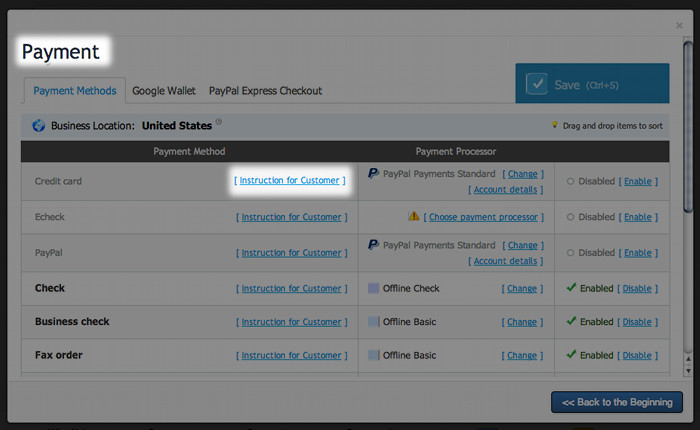The image size is (700, 430).
Task: Choose a payment processor for Echeck
Action: point(484,217)
